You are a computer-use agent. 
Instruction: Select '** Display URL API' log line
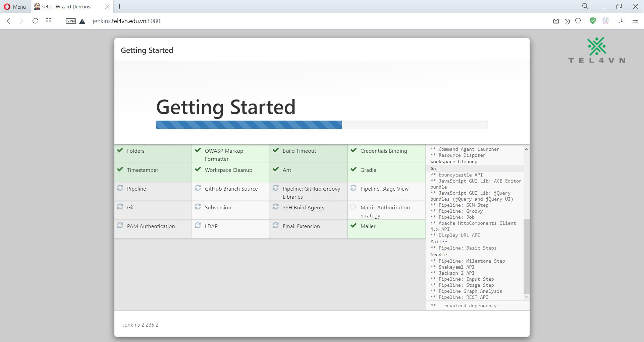tap(455, 235)
